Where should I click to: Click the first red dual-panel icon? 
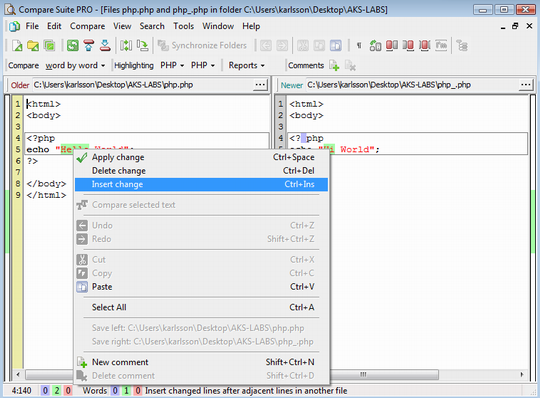click(x=392, y=45)
